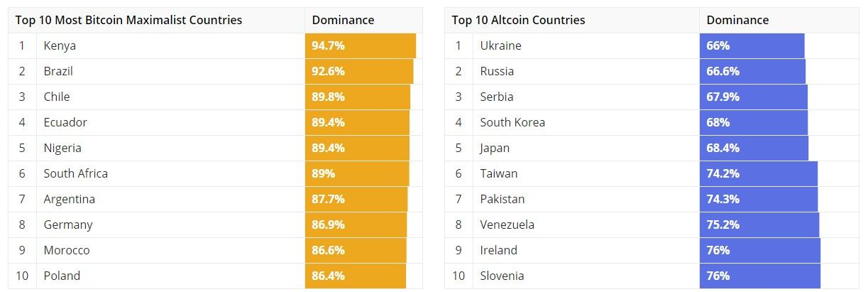Select the Ukraine row
Image resolution: width=868 pixels, height=292 pixels.
click(x=500, y=45)
